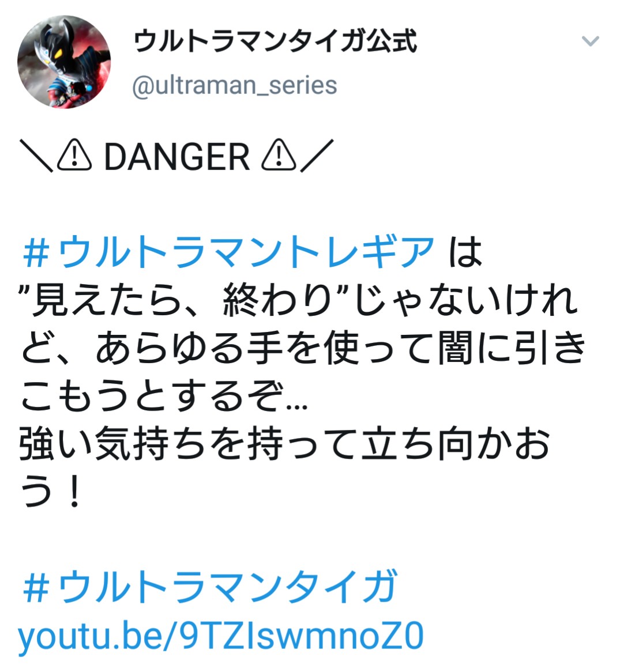Follow the youtu.be/9TZIswmnoZ0 link
Viewport: 620px width, 672px height.
(x=220, y=636)
